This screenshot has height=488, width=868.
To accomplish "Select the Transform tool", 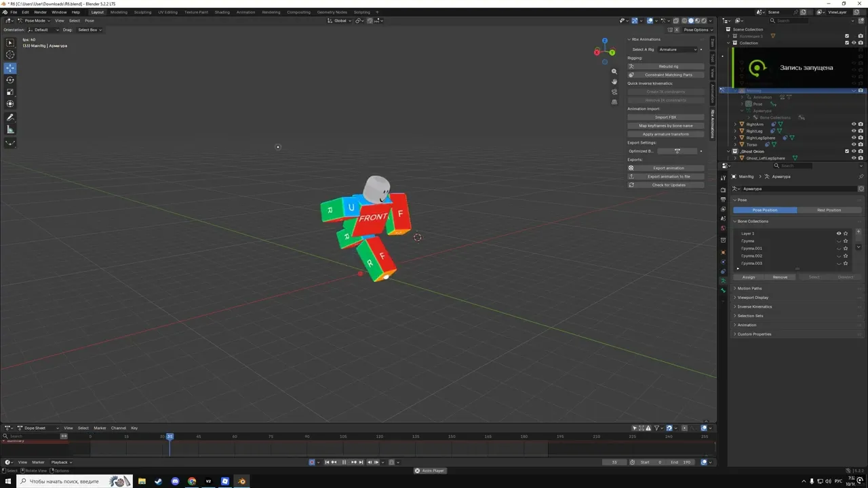I will point(10,104).
